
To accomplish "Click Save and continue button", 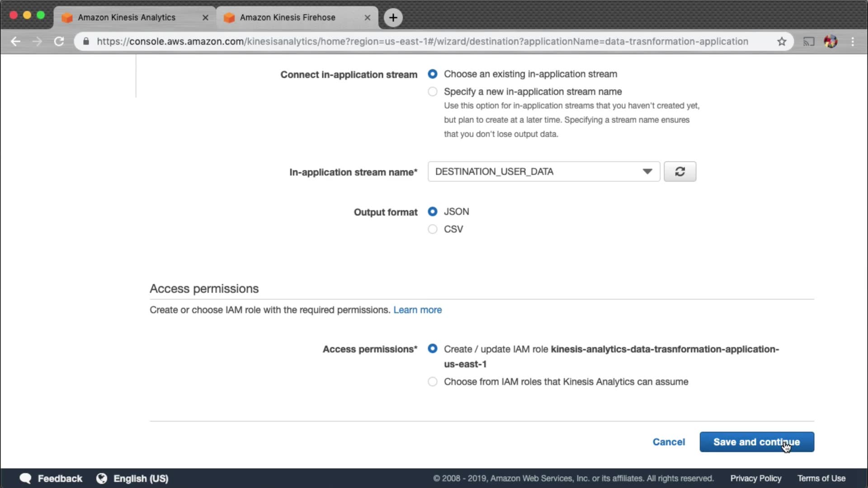I will pyautogui.click(x=756, y=442).
